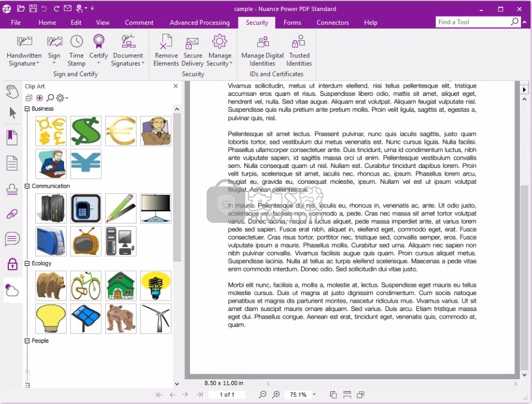Go to the last page
The image size is (532, 404).
click(x=199, y=395)
